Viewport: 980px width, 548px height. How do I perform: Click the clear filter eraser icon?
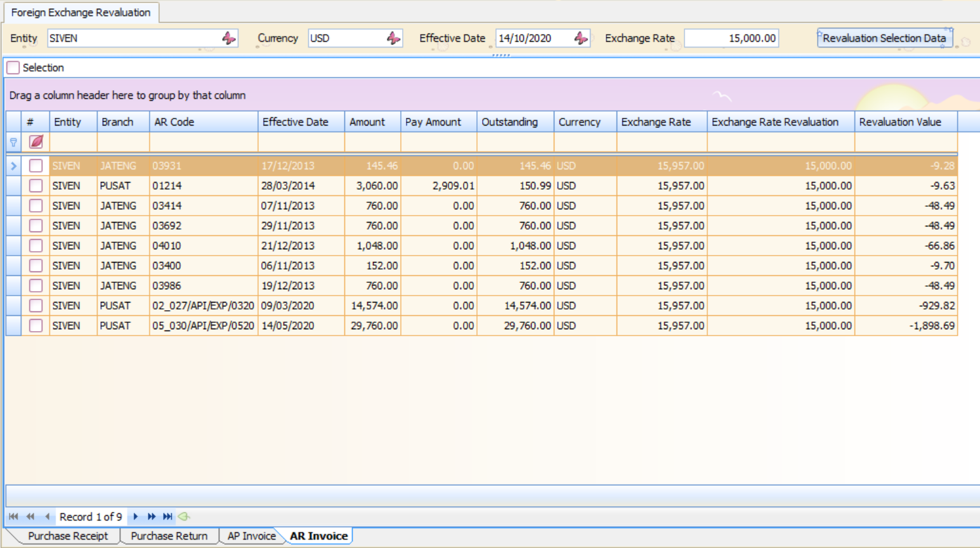36,142
